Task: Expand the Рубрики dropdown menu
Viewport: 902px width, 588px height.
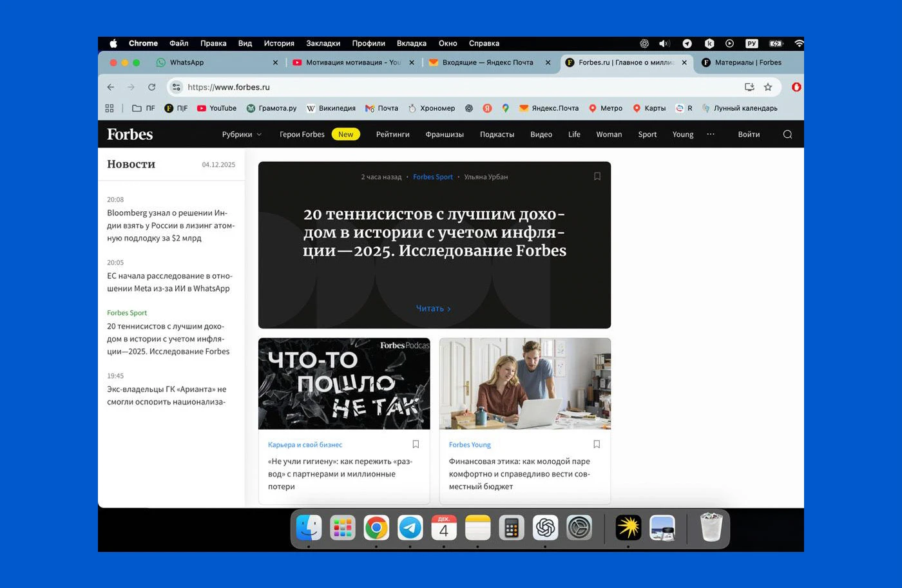Action: point(242,134)
